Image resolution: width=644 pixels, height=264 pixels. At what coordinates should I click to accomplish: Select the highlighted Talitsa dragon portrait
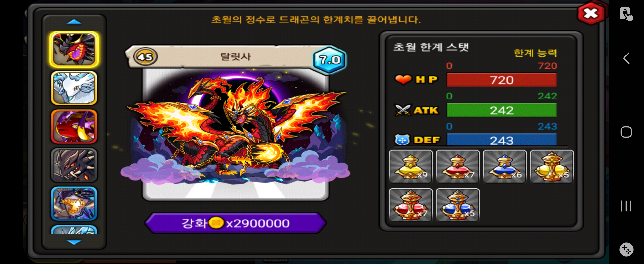[x=74, y=49]
